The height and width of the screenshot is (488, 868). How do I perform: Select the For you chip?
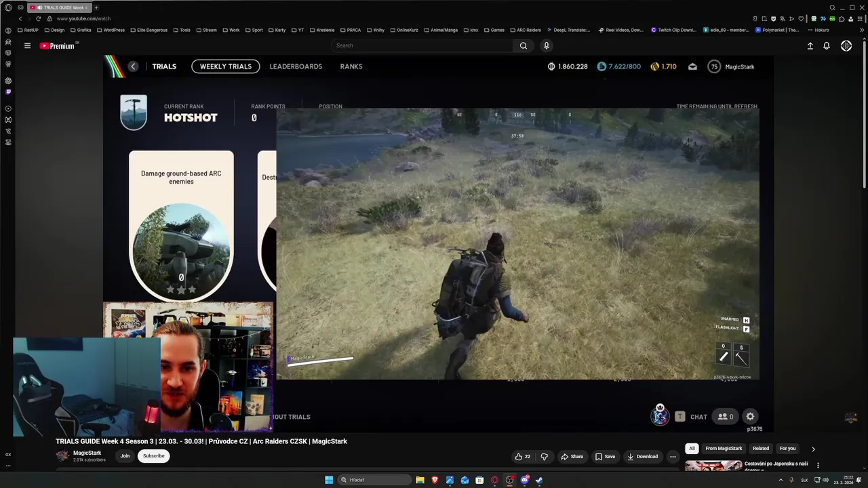click(x=787, y=448)
